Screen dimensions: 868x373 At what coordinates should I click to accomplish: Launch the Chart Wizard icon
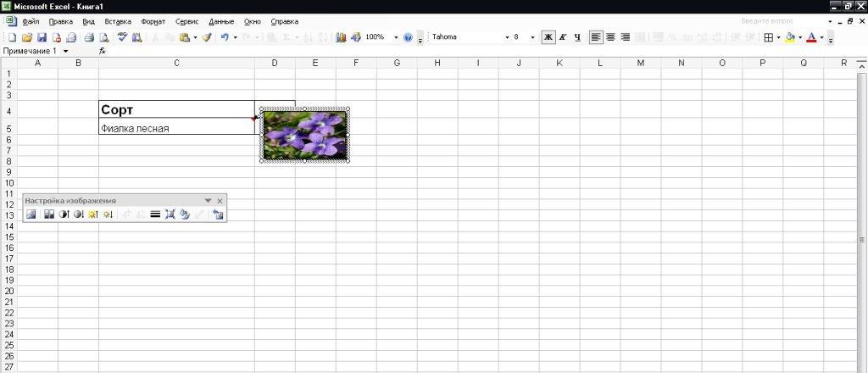click(x=341, y=37)
